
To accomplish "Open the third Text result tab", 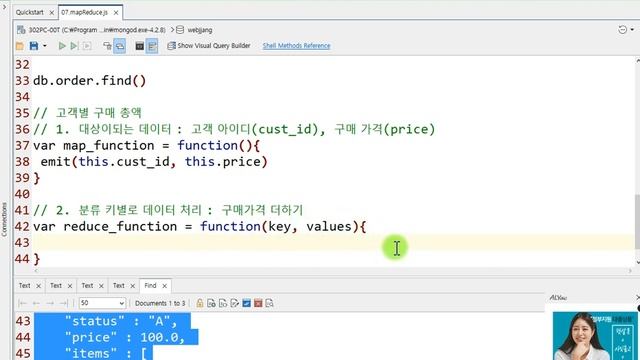I will 87,286.
